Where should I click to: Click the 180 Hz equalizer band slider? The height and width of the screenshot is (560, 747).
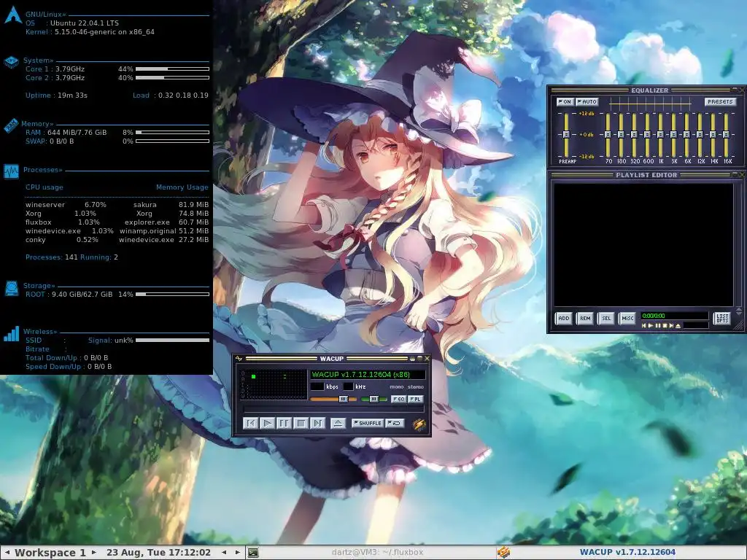point(622,135)
